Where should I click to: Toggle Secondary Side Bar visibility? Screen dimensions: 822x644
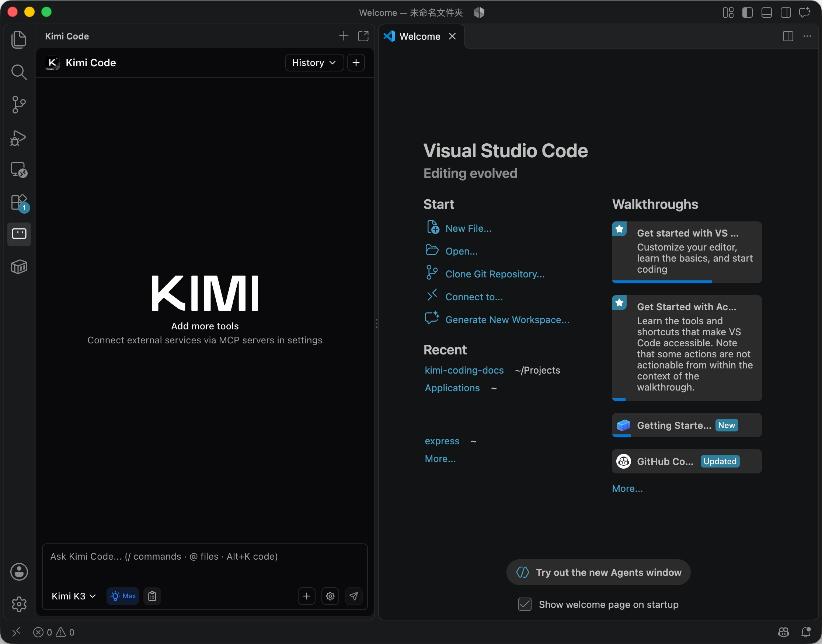click(x=786, y=13)
